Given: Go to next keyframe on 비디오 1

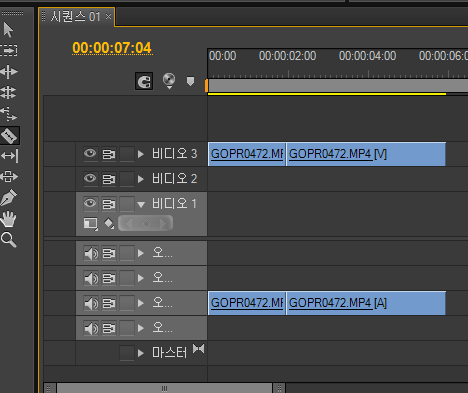Looking at the screenshot, I should (x=163, y=223).
